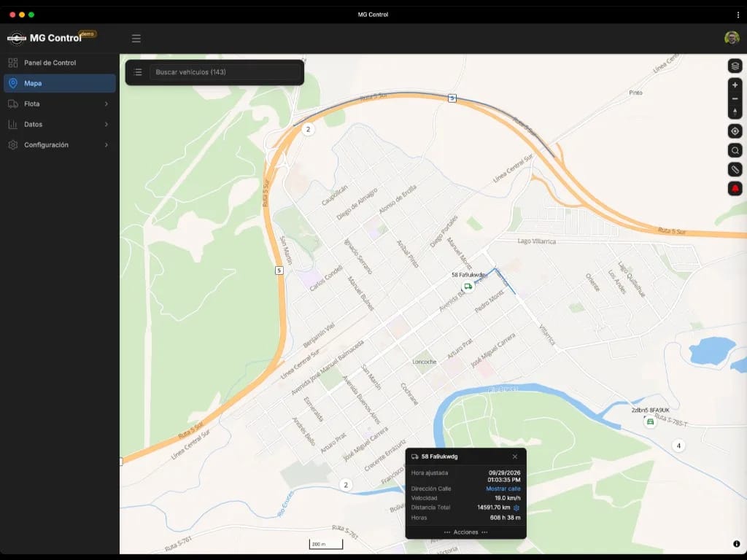The width and height of the screenshot is (747, 560).
Task: Click the gear icon next to Distancia Total
Action: [x=516, y=507]
